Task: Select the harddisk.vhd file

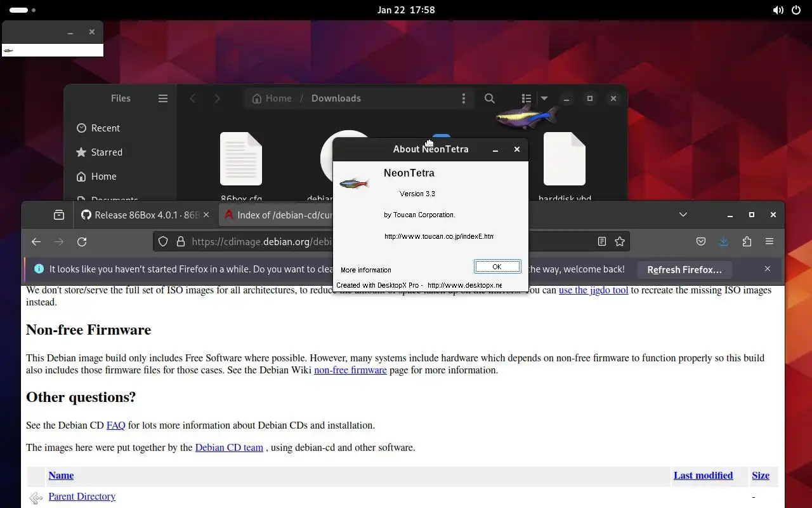Action: pyautogui.click(x=565, y=166)
